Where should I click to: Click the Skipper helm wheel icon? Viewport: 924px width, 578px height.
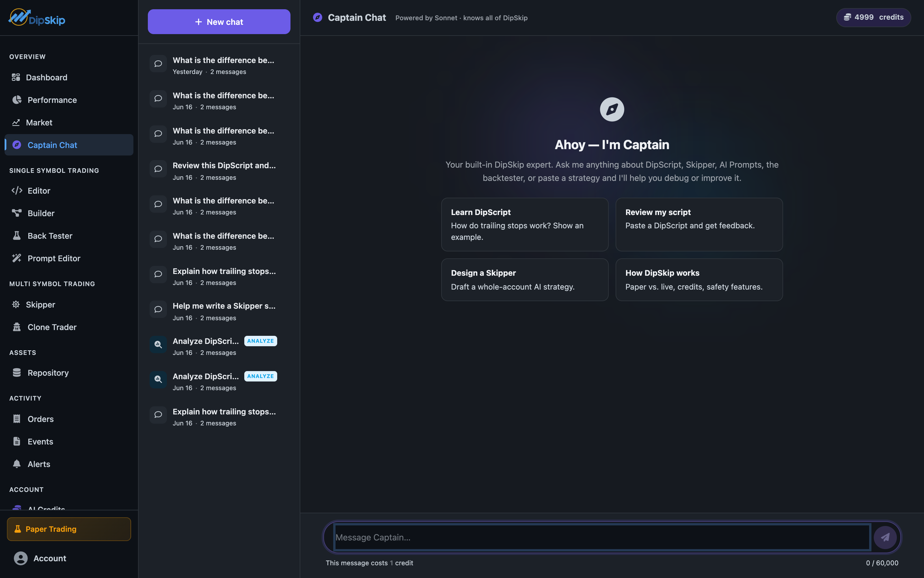coord(16,304)
